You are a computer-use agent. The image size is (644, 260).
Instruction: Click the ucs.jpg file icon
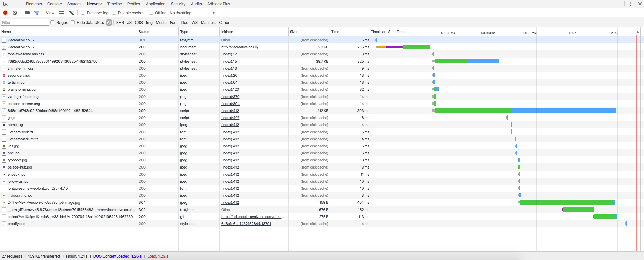pyautogui.click(x=4, y=146)
